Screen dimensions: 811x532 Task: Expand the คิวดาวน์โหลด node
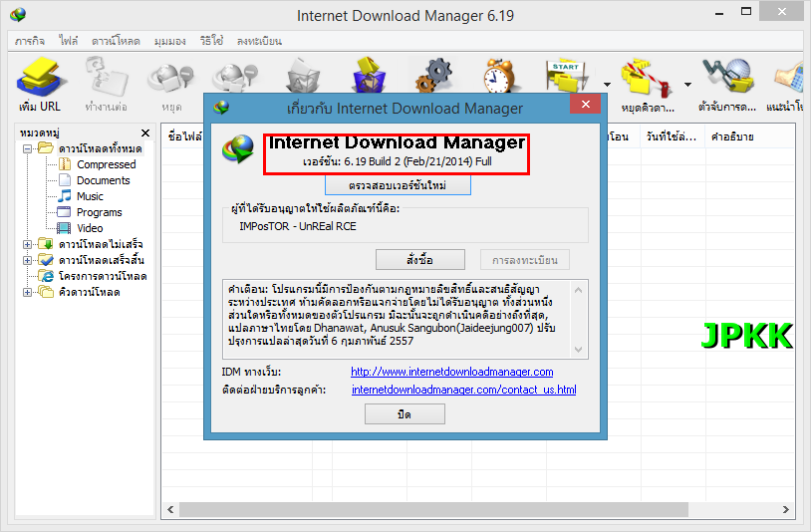(x=28, y=293)
